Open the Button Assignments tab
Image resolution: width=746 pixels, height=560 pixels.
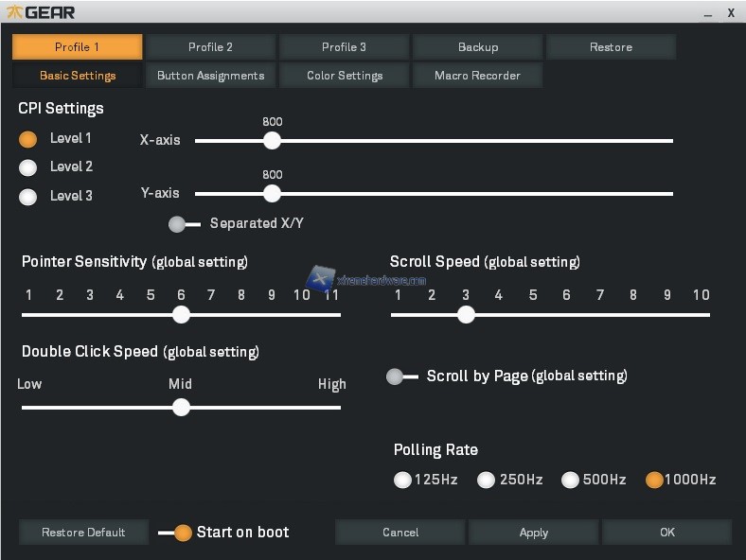210,76
